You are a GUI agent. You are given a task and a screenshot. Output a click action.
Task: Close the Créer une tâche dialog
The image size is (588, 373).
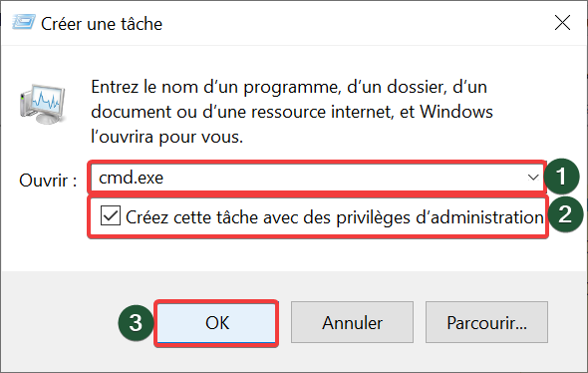click(562, 23)
